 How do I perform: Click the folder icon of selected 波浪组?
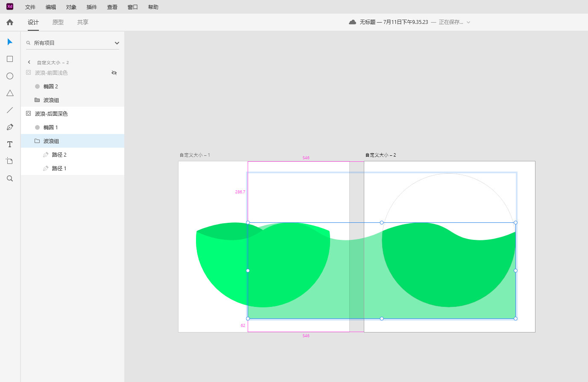tap(37, 141)
